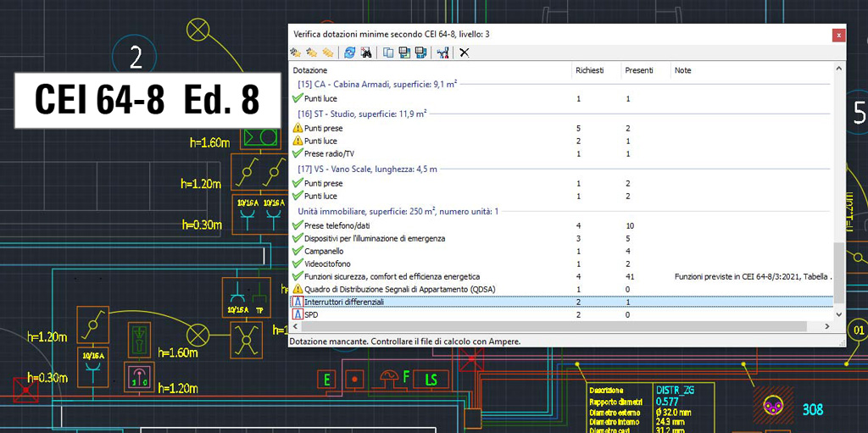Select Vano Scale Punti luce row

pyautogui.click(x=560, y=196)
